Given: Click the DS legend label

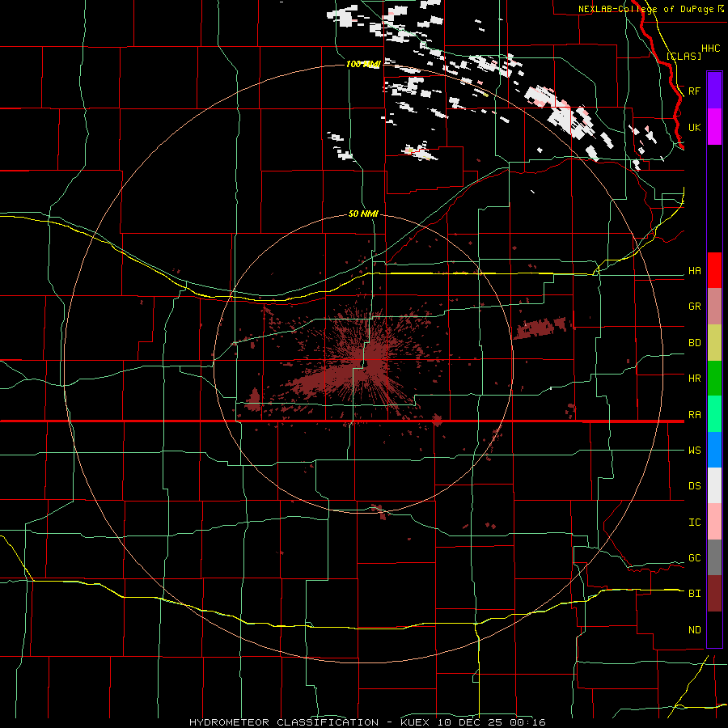Looking at the screenshot, I should (x=694, y=486).
